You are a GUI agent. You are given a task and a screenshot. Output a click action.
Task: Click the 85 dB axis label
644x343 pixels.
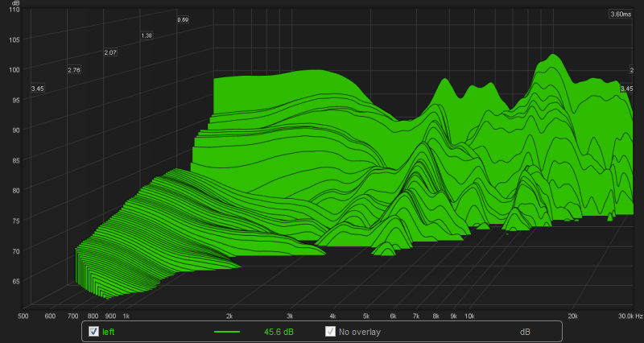pyautogui.click(x=16, y=159)
